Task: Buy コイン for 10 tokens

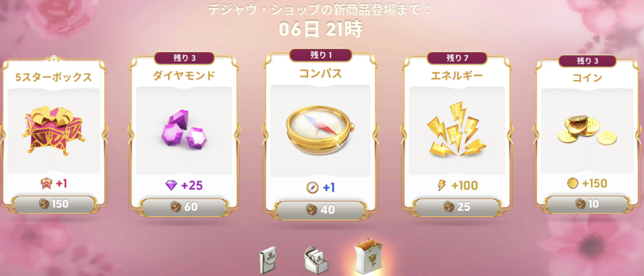Action: tap(587, 204)
